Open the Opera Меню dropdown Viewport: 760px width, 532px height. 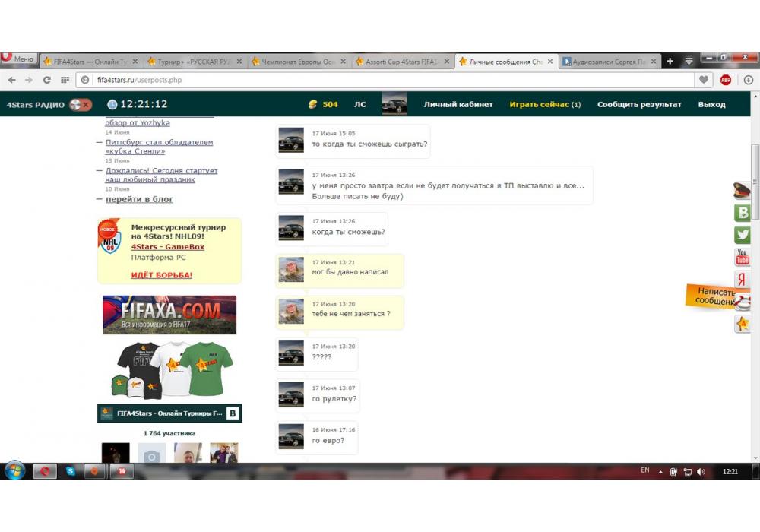pos(18,59)
